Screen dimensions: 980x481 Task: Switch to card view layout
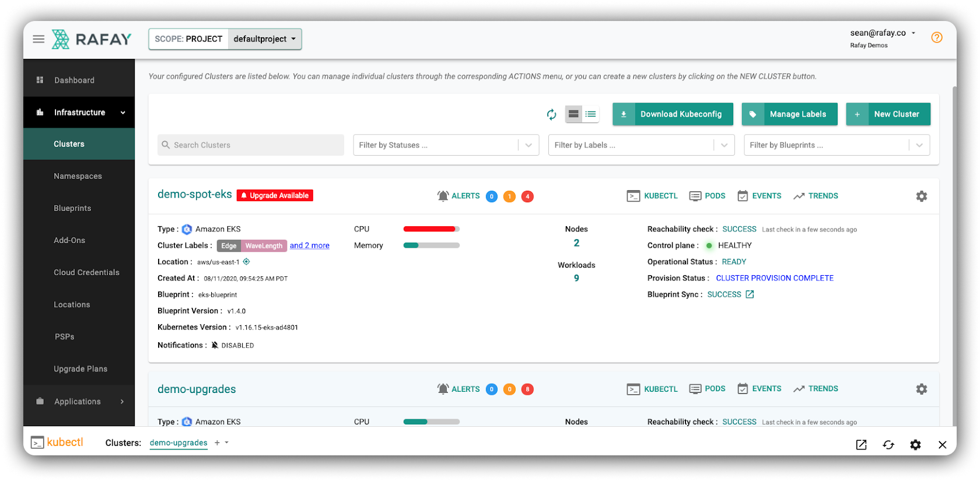[x=573, y=114]
